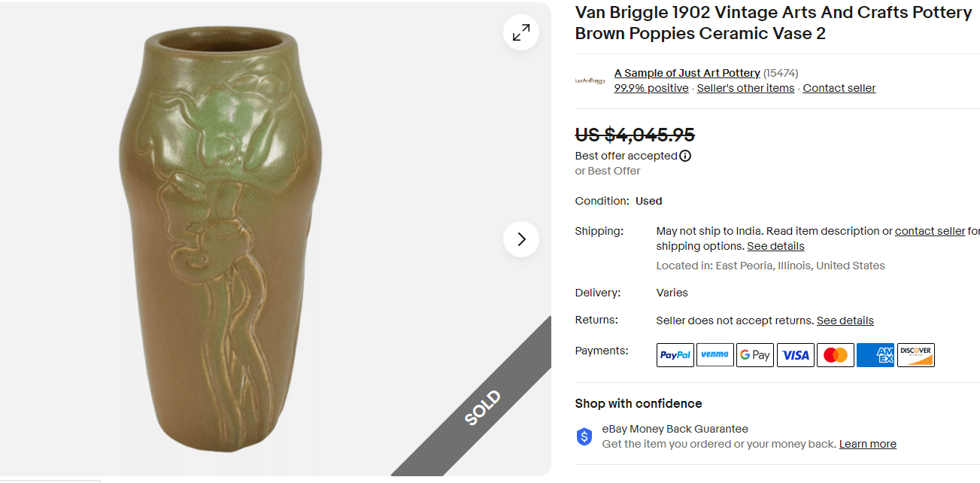Select the Venmo payment icon

coord(715,354)
